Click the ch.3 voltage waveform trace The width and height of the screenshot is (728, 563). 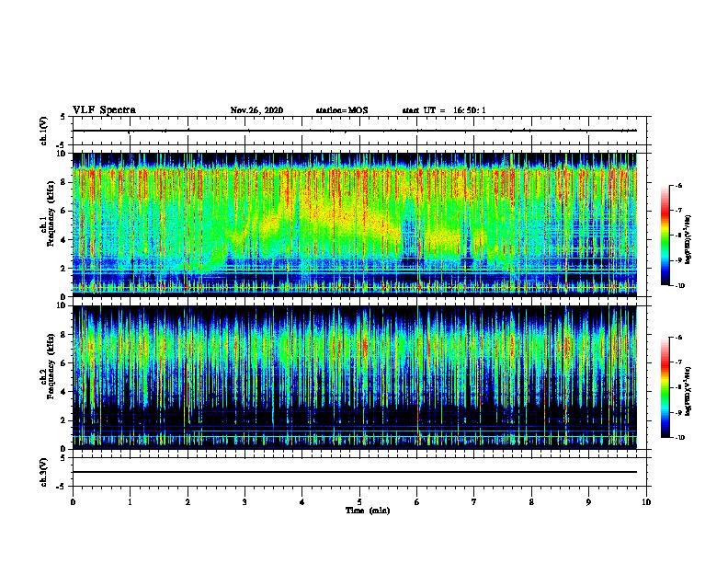[x=355, y=472]
